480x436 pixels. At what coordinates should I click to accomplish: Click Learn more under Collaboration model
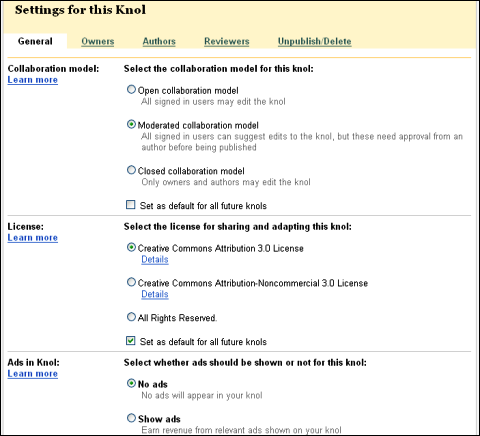click(x=33, y=80)
